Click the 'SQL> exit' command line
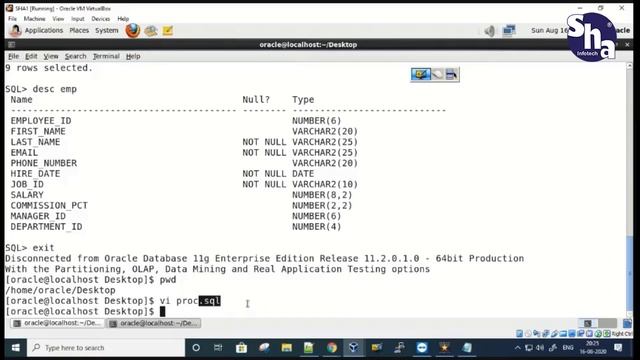640x360 pixels. tap(29, 248)
